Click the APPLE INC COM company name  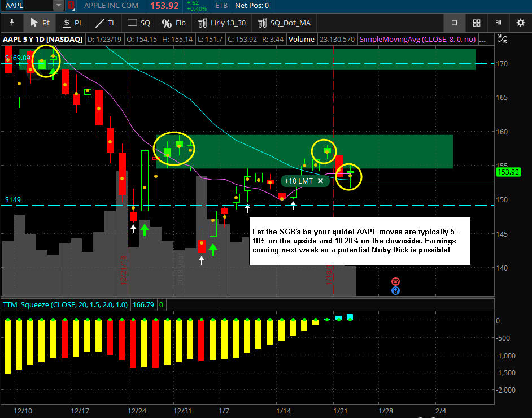click(111, 6)
